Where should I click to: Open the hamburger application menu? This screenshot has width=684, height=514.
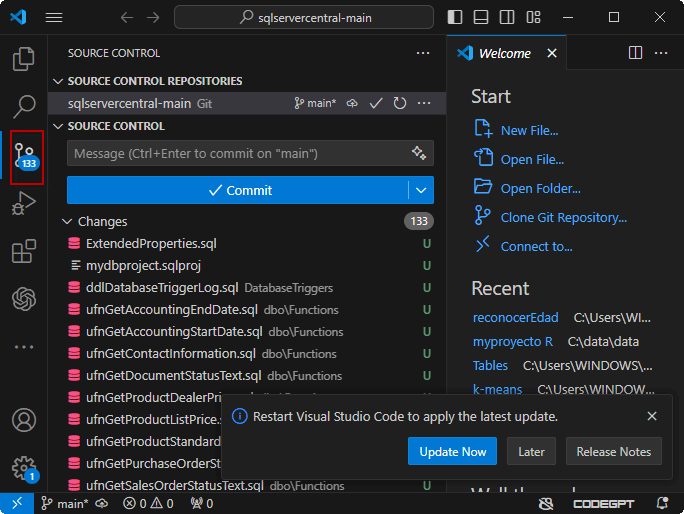coord(54,18)
